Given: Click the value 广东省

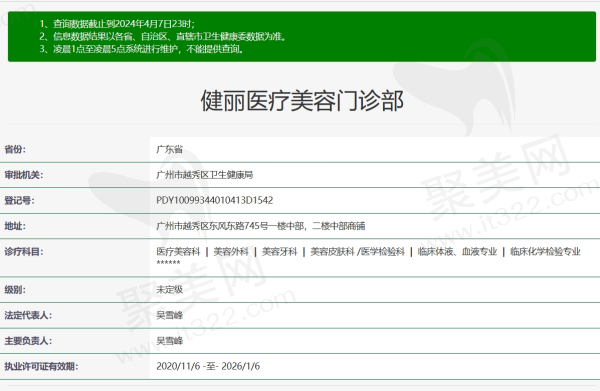Looking at the screenshot, I should pos(170,149).
